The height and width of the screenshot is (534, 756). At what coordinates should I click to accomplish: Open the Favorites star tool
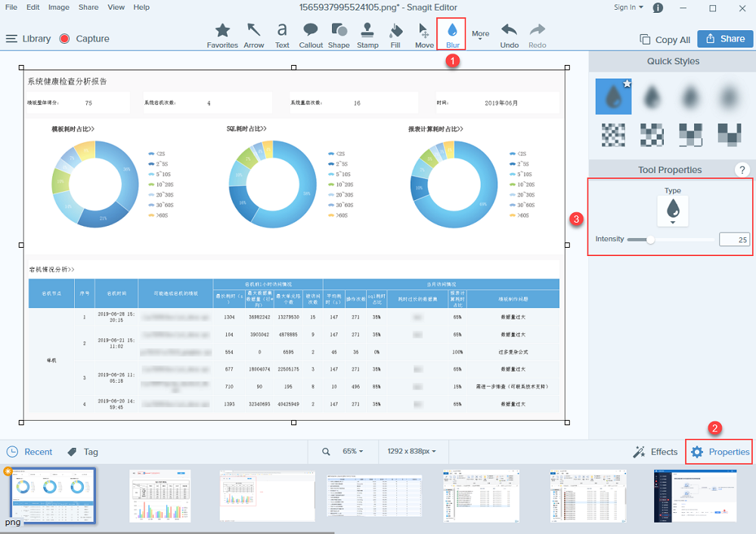click(222, 35)
